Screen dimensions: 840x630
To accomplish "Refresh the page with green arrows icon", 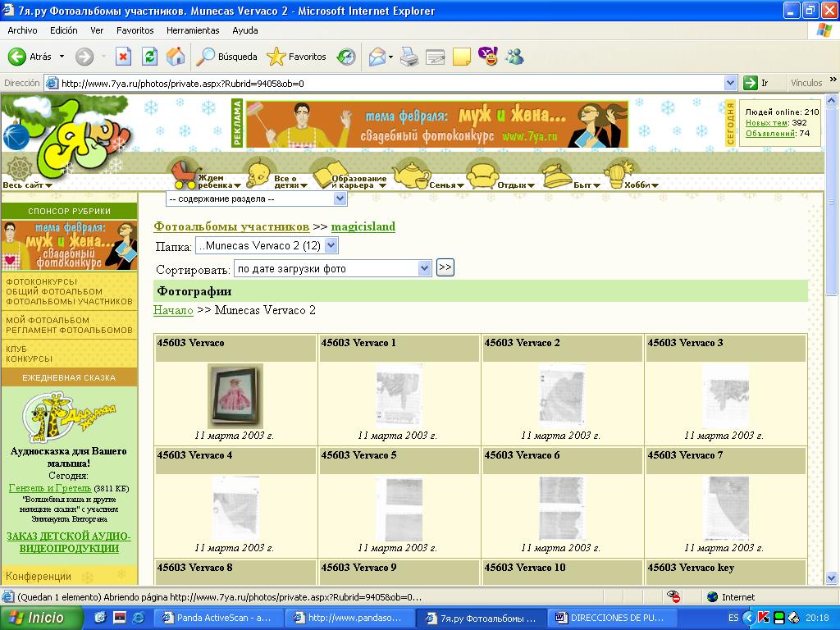I will pos(149,57).
